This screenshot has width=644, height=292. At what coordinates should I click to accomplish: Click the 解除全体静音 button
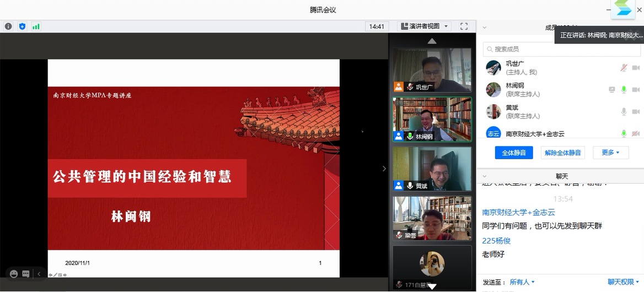pos(562,153)
